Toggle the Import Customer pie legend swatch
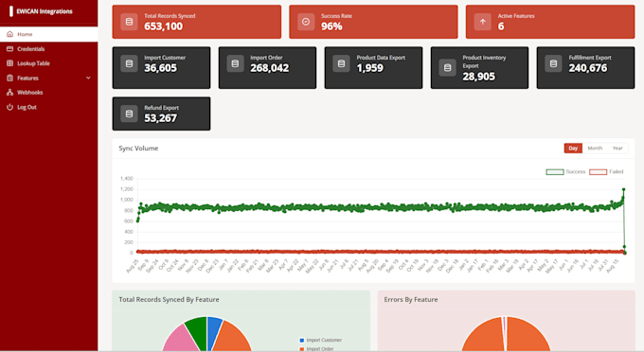The image size is (644, 352). [302, 340]
